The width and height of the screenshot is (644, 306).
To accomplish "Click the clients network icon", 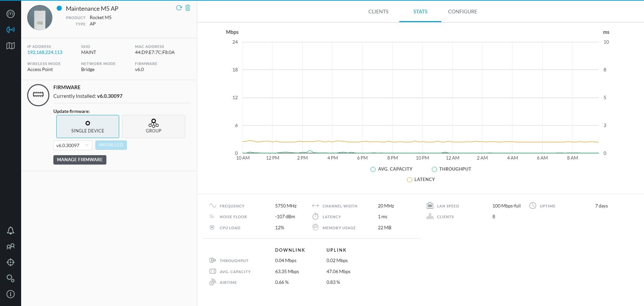I will (430, 217).
